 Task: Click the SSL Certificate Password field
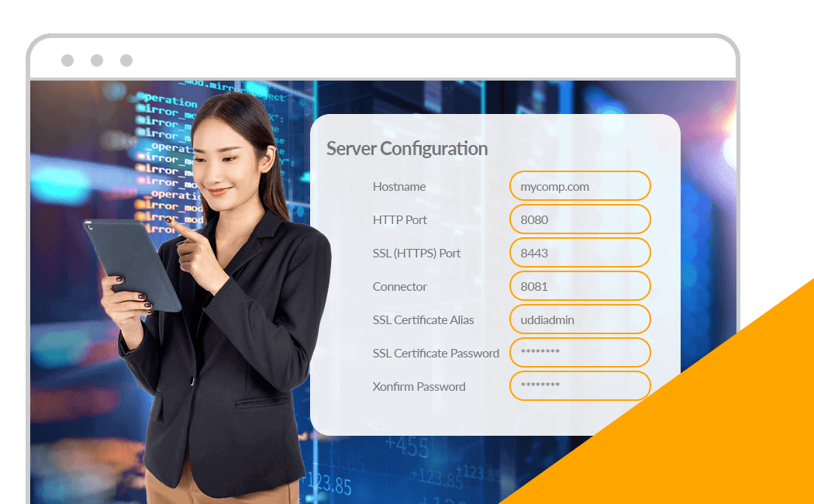580,353
